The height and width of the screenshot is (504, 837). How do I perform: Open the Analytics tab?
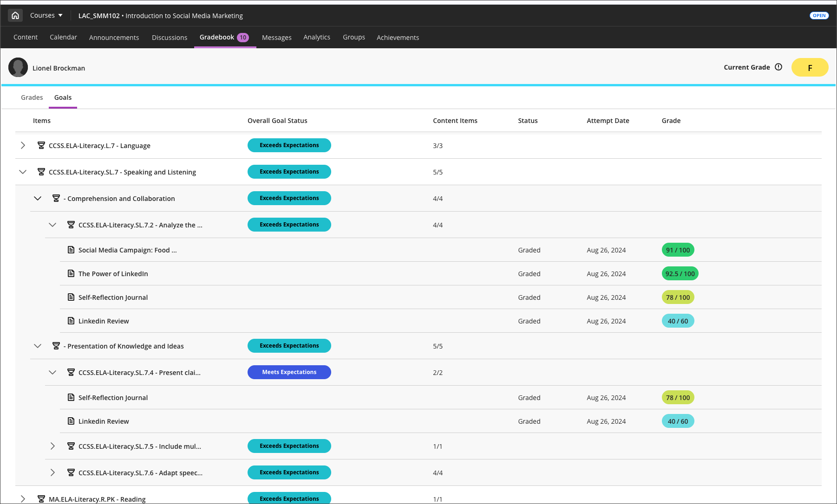[317, 37]
